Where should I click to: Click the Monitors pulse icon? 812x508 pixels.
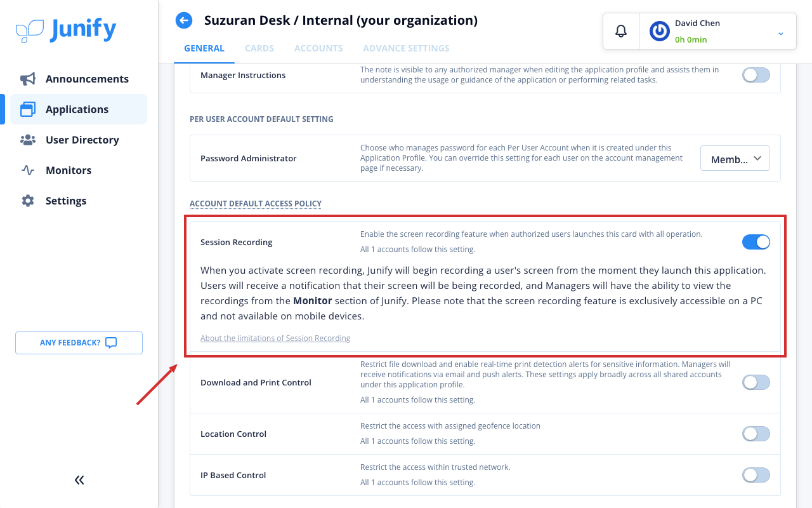(x=28, y=170)
